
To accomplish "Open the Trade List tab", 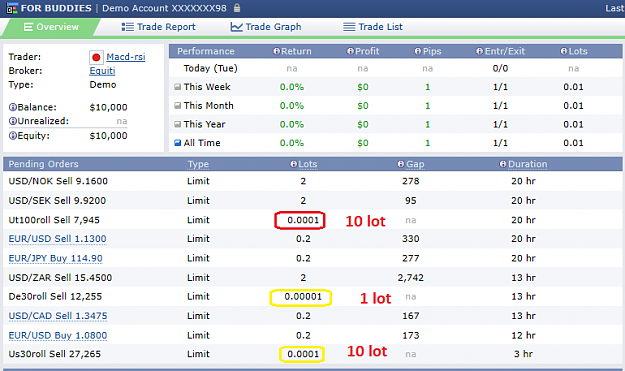I will [373, 27].
